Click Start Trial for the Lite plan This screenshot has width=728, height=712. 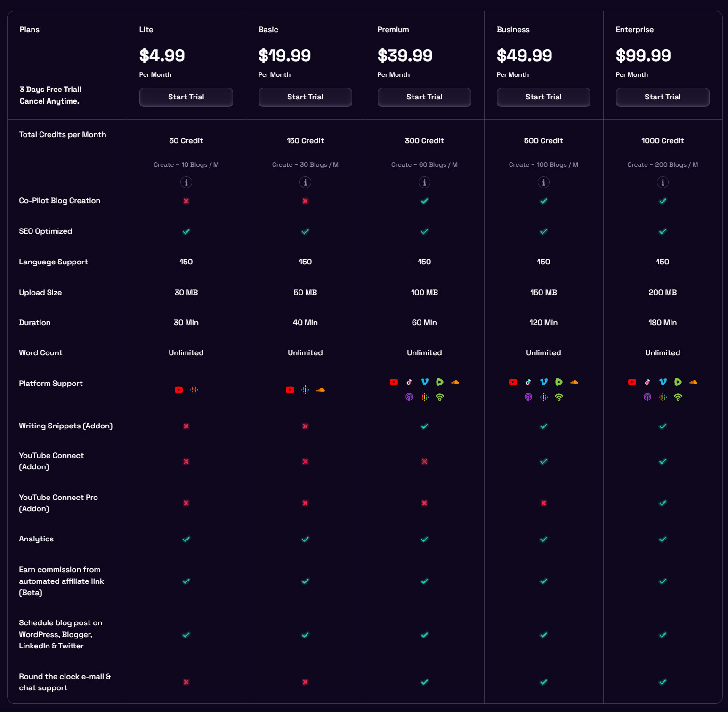pos(186,97)
